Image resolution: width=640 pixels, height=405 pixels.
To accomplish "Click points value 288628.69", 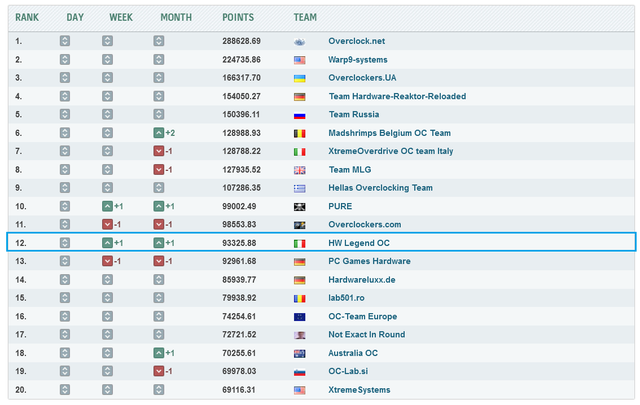I will click(x=241, y=41).
